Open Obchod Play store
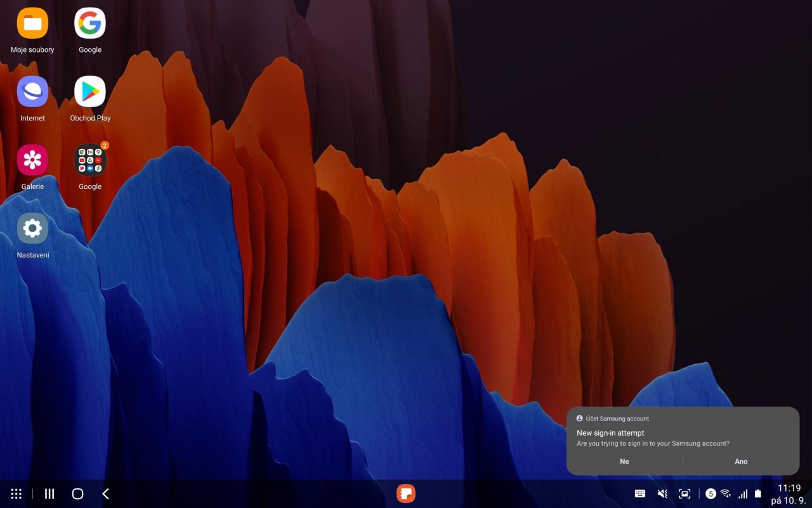 click(x=90, y=92)
